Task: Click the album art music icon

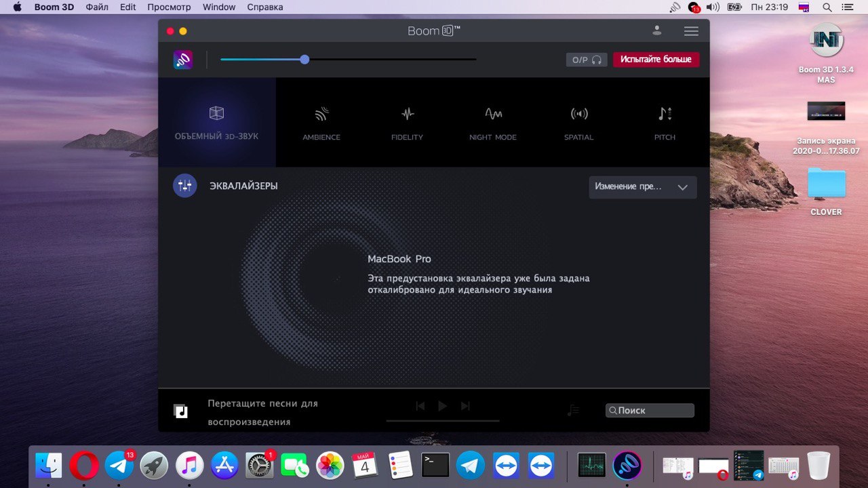Action: point(180,411)
